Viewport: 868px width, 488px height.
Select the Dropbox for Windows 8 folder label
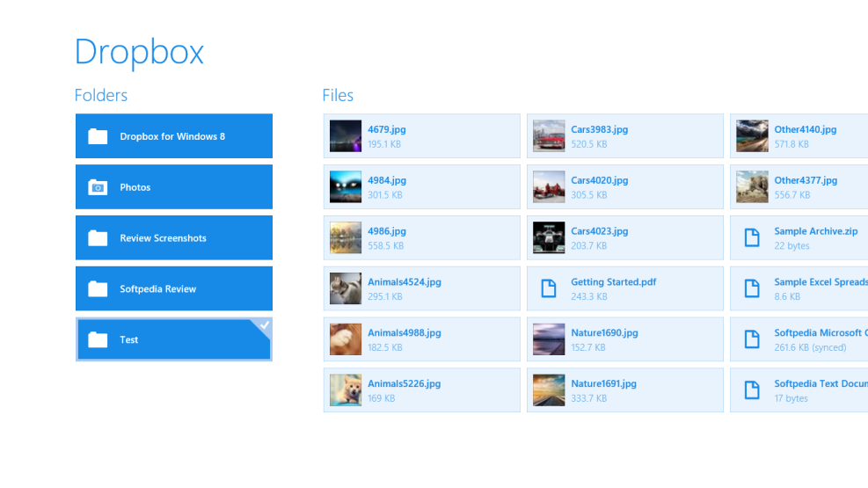(x=172, y=136)
